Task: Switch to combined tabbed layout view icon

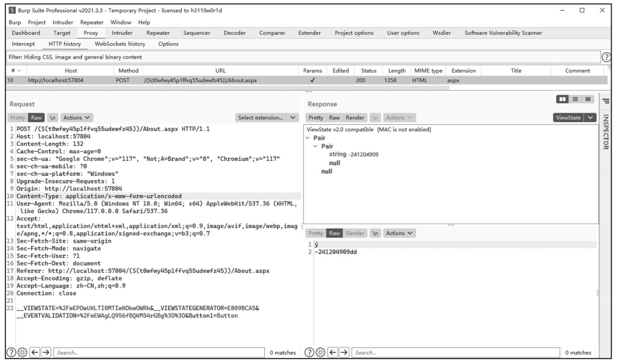Action: point(588,99)
